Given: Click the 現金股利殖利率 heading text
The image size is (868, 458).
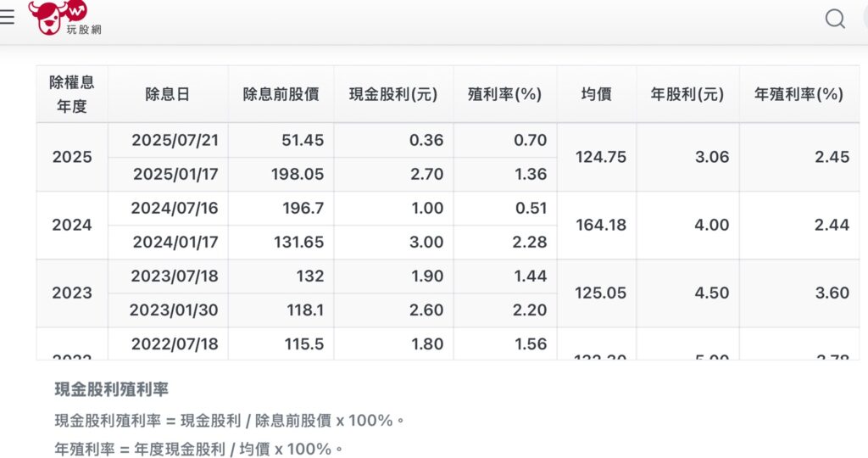Looking at the screenshot, I should pyautogui.click(x=111, y=389).
